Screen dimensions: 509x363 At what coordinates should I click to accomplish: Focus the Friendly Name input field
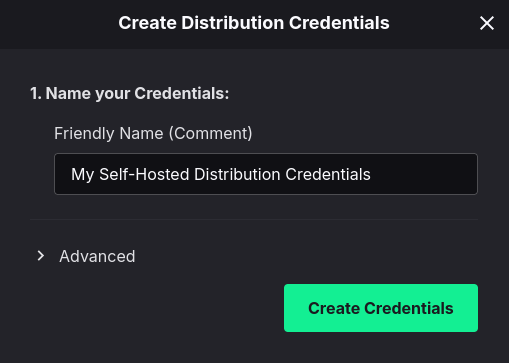pyautogui.click(x=266, y=174)
